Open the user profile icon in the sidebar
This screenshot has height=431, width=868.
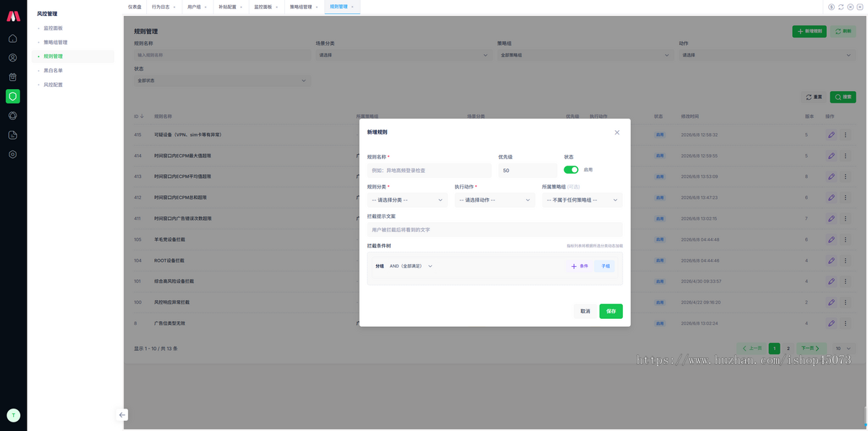13,58
